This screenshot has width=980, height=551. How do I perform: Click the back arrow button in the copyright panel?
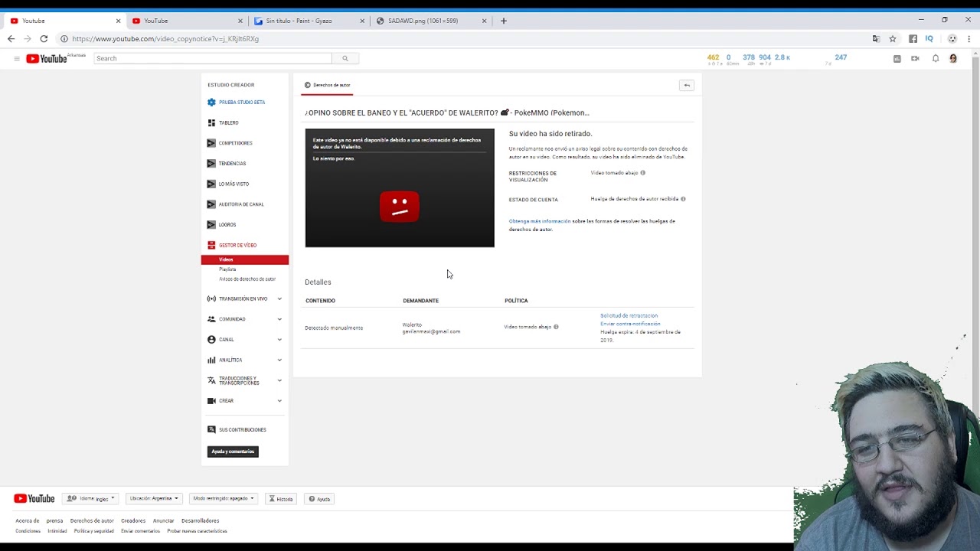(687, 85)
